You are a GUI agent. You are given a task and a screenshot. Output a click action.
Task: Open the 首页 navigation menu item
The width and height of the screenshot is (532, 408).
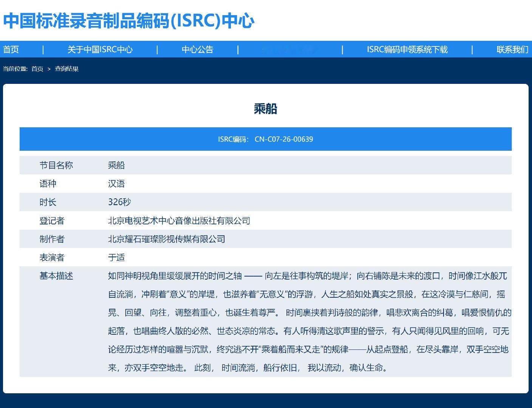[11, 49]
